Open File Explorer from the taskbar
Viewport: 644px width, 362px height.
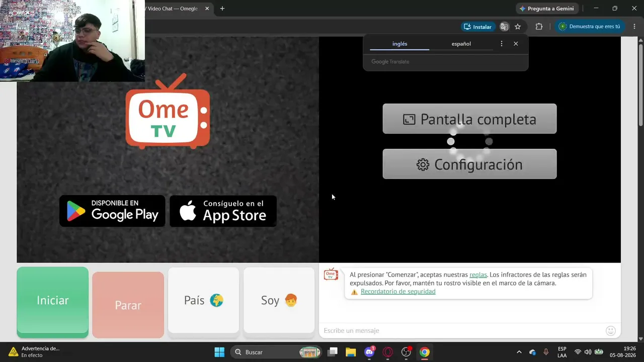(x=351, y=352)
